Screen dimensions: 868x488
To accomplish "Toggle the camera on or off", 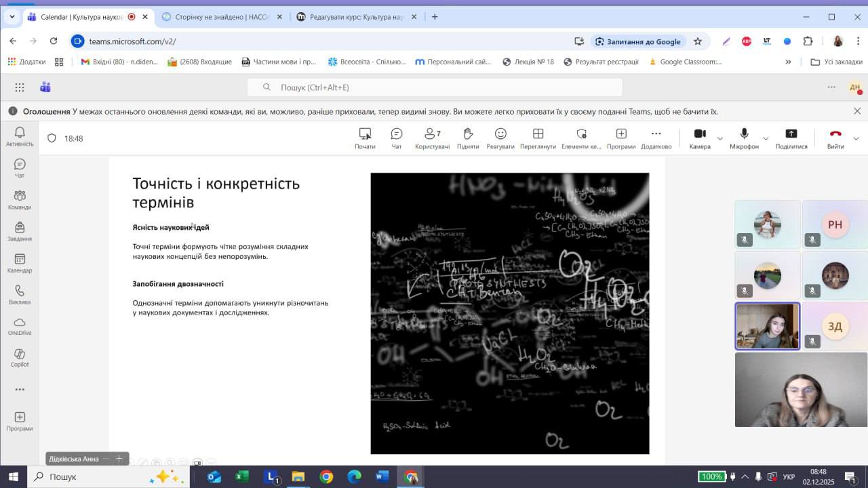I will pyautogui.click(x=700, y=138).
